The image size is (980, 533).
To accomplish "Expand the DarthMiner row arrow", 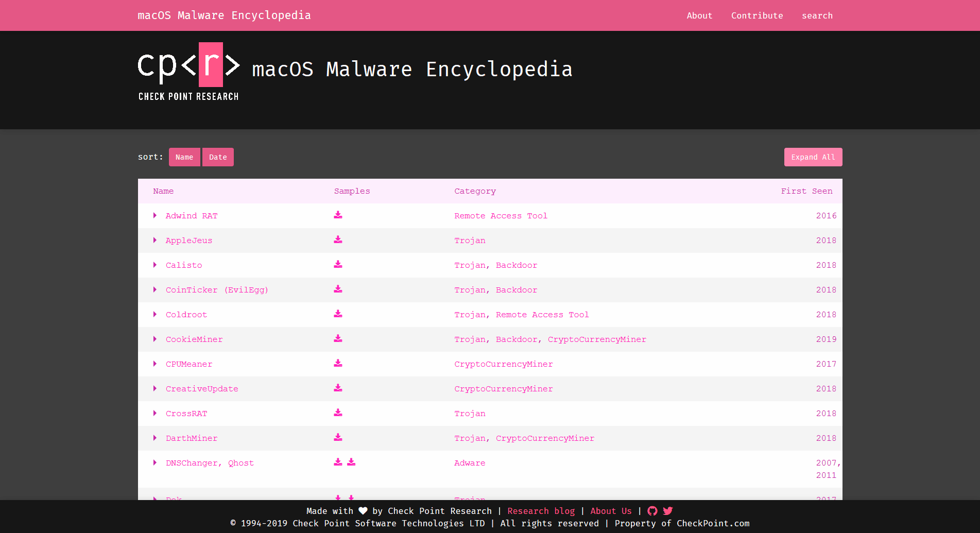I will click(x=154, y=438).
